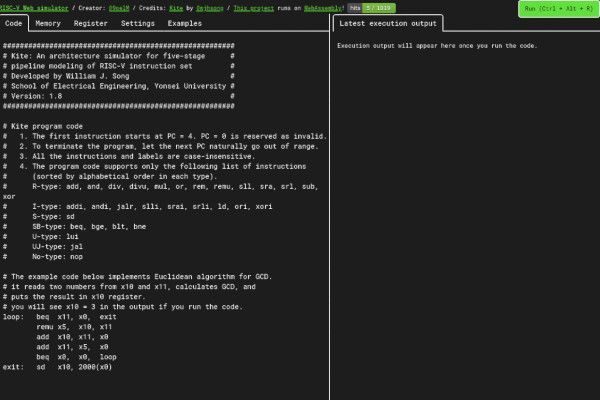Open the Settings tab

(x=137, y=21)
